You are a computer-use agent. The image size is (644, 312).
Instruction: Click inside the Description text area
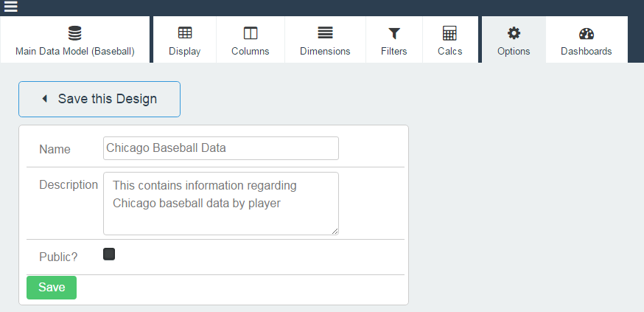221,204
